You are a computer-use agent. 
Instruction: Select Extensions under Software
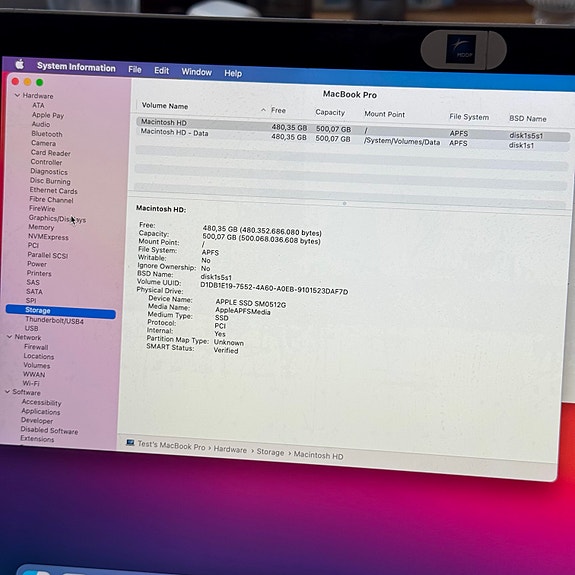(37, 439)
